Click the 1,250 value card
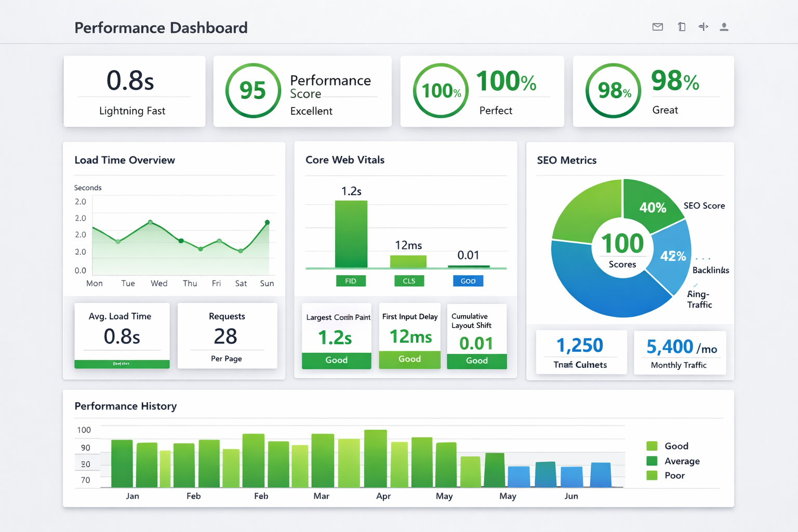 [x=580, y=352]
